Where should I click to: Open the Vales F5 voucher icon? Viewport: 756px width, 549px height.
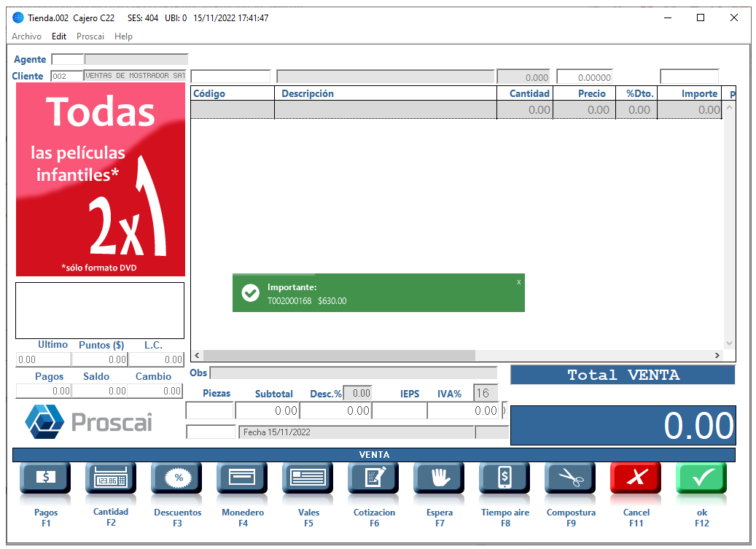click(x=308, y=478)
